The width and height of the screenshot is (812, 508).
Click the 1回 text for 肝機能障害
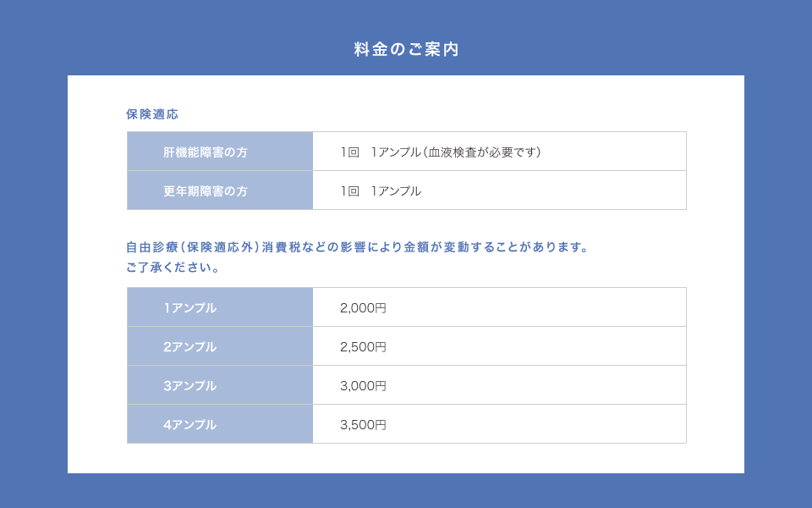350,152
